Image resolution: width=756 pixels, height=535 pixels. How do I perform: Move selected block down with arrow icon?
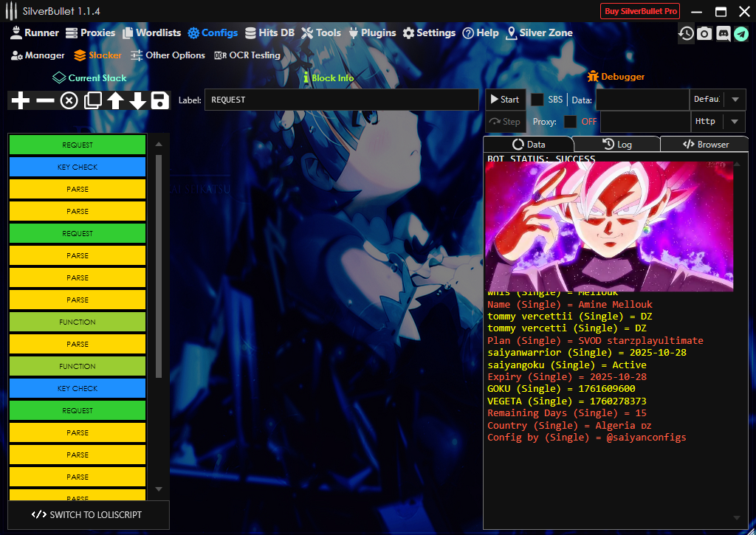point(138,101)
